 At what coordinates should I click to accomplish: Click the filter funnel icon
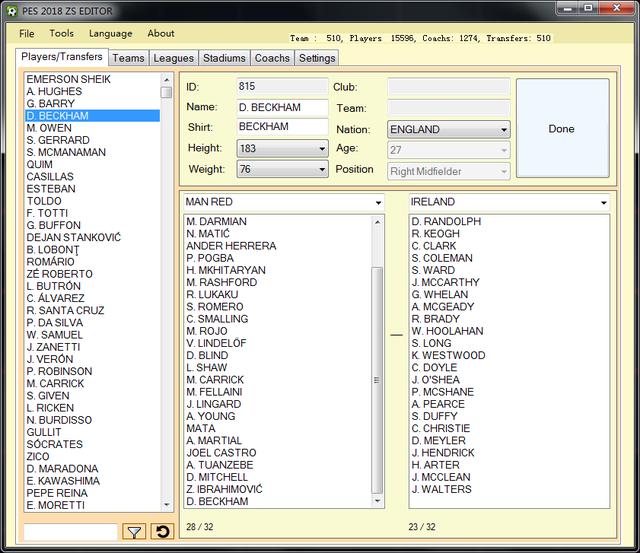coord(134,532)
